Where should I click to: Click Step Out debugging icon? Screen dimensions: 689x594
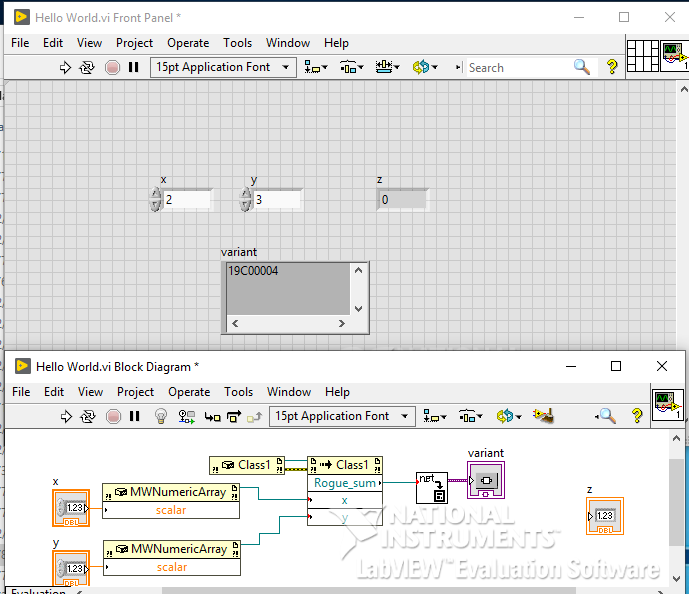254,417
